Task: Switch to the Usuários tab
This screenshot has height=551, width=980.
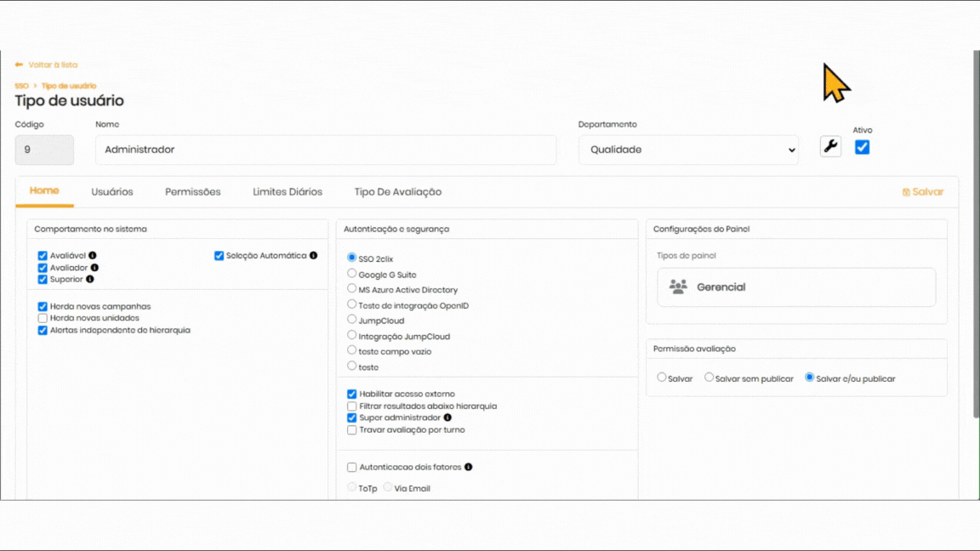Action: 112,192
